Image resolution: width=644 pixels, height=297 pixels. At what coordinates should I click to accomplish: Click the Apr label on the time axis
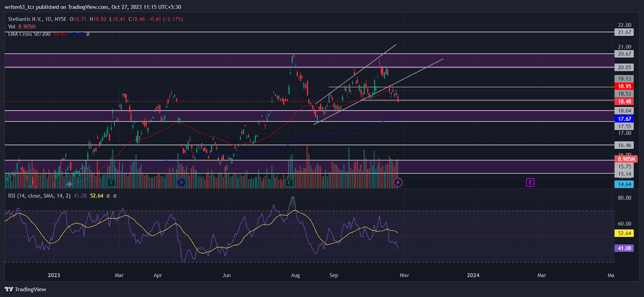tap(158, 275)
